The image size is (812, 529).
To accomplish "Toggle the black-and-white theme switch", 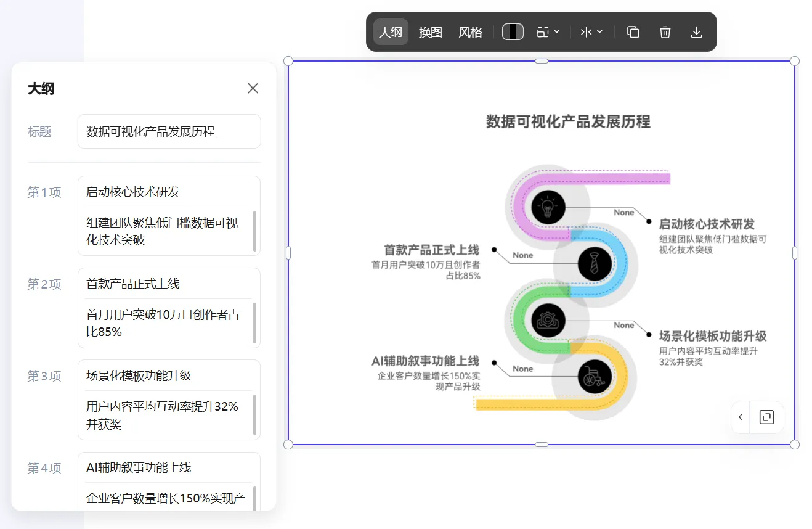I will pos(513,32).
